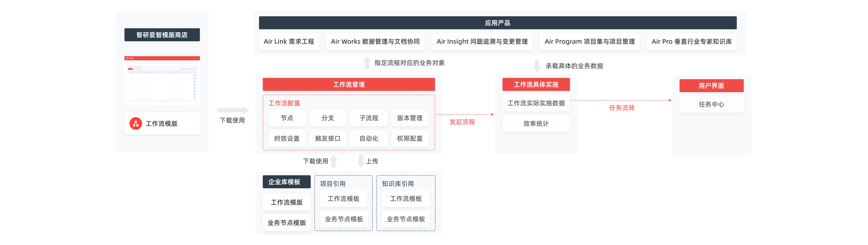The image size is (868, 245).
Task: Click the 工作流管理 red header
Action: (x=349, y=84)
